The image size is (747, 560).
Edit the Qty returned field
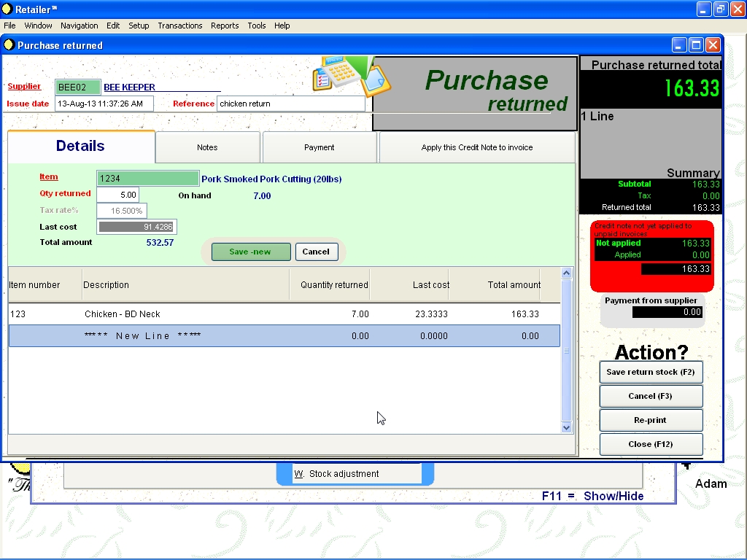117,195
